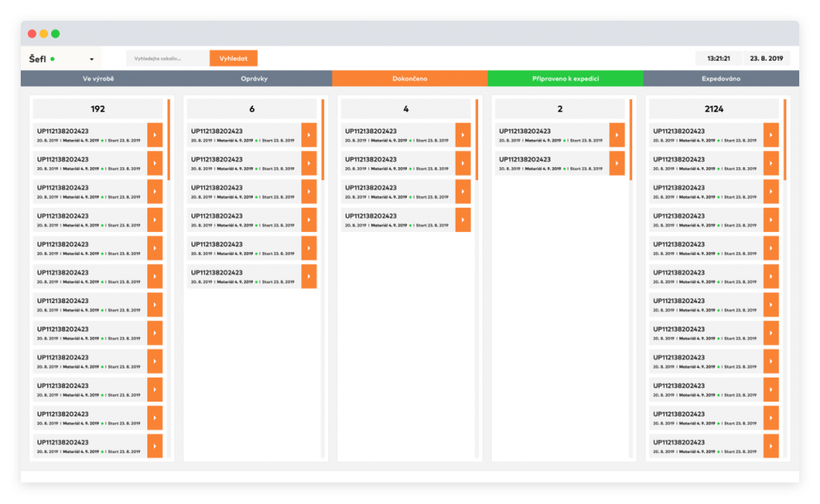
Task: Click arrow icon on first Ve výrobě order
Action: pos(155,135)
